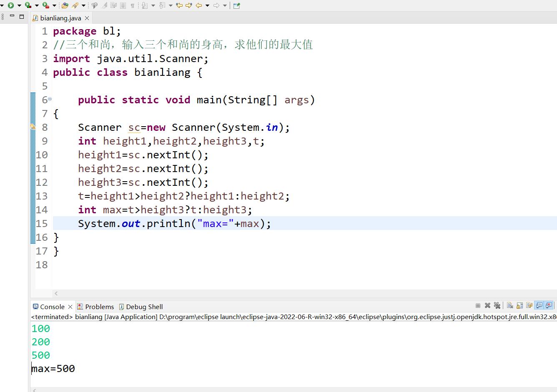
Task: Click the console input line '200'
Action: 41,342
